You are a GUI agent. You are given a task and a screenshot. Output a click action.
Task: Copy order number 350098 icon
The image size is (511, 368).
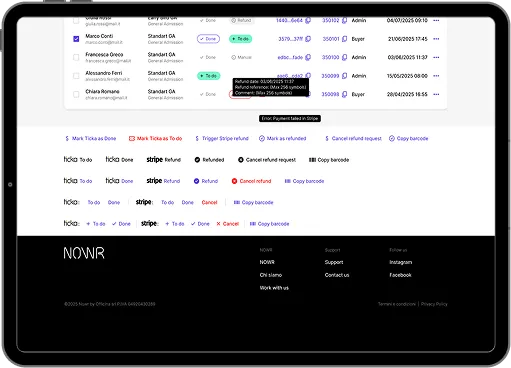pyautogui.click(x=345, y=94)
